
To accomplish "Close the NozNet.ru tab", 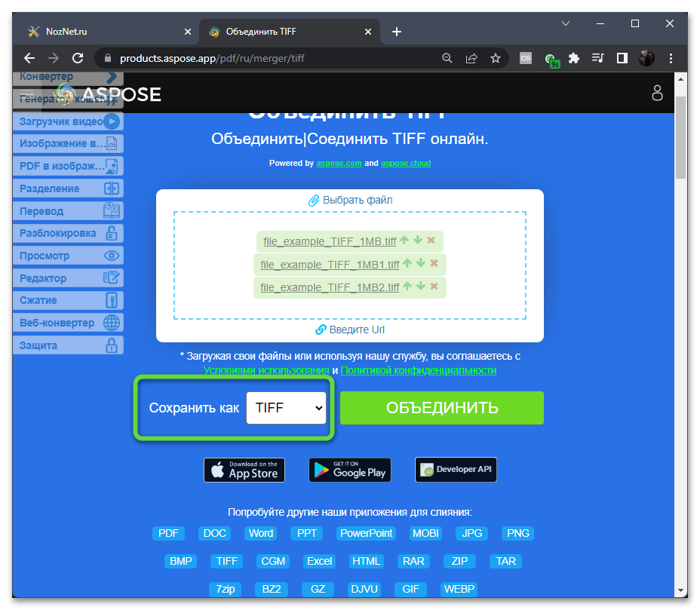I will (x=188, y=32).
